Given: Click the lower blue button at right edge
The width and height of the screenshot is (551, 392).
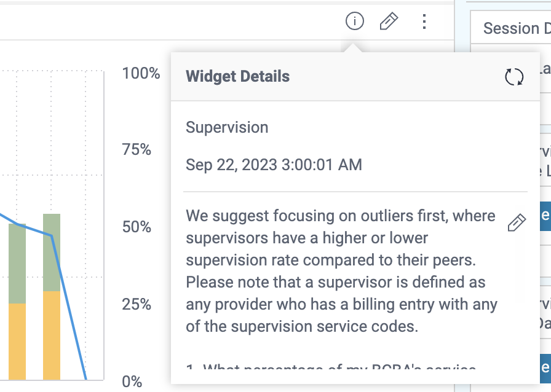Looking at the screenshot, I should point(544,367).
